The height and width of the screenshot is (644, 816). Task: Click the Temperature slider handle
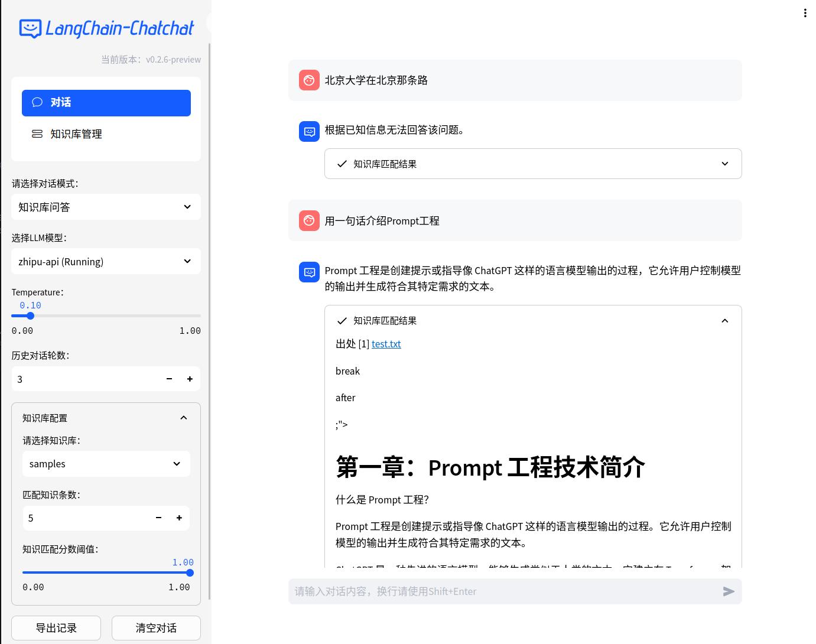click(x=31, y=316)
